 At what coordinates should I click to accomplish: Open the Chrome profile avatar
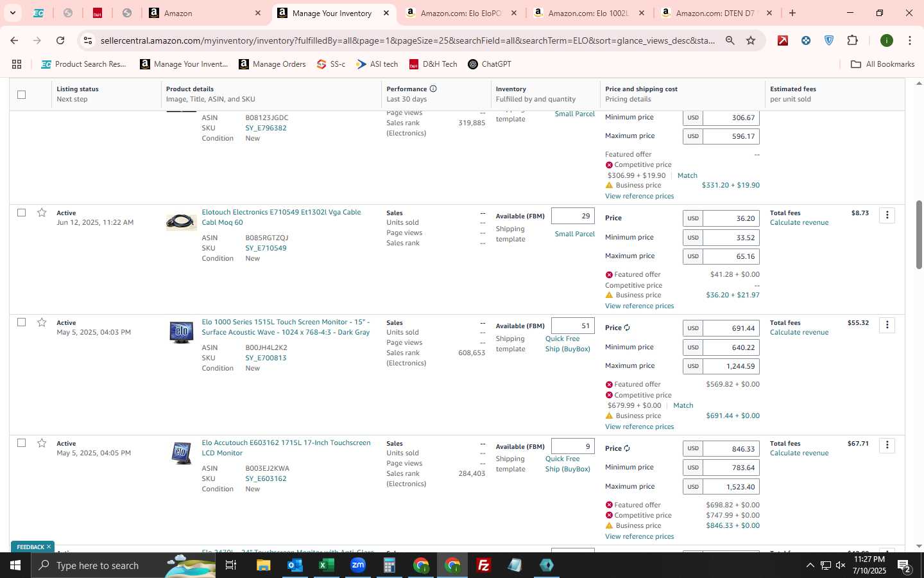click(x=887, y=40)
